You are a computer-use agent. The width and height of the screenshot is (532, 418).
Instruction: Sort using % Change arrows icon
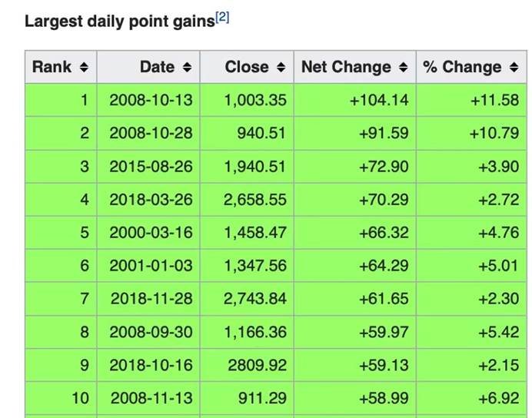(x=514, y=68)
